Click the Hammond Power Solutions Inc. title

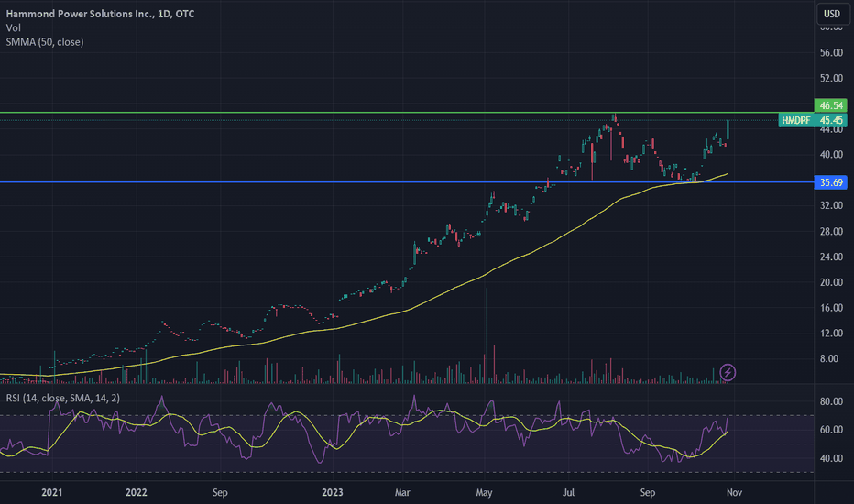pyautogui.click(x=100, y=14)
